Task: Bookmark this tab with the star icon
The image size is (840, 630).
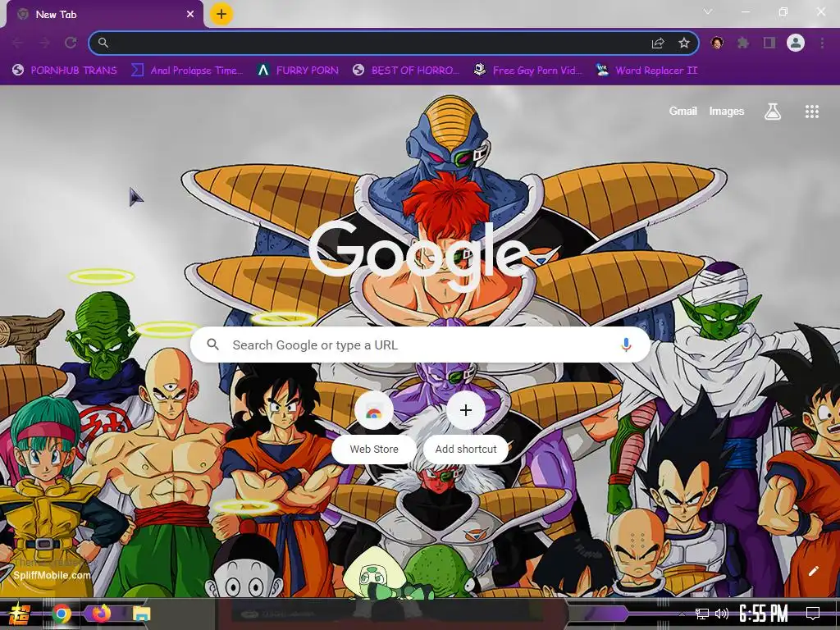Action: click(x=684, y=43)
